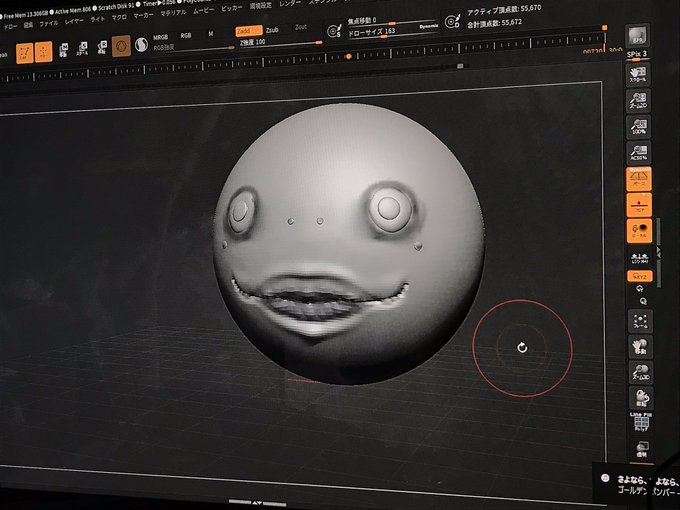Click the lower small rotate axis icon below XYZ
The height and width of the screenshot is (510, 680).
tap(643, 301)
